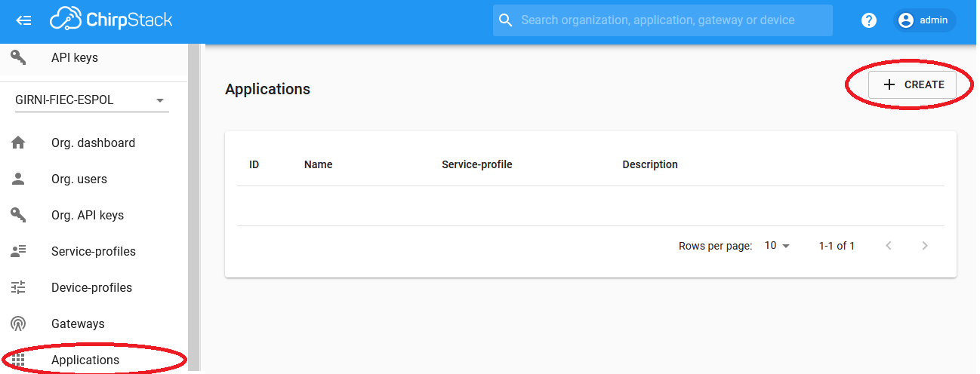Image resolution: width=980 pixels, height=374 pixels.
Task: Click the person icon for Org. users
Action: (x=18, y=179)
